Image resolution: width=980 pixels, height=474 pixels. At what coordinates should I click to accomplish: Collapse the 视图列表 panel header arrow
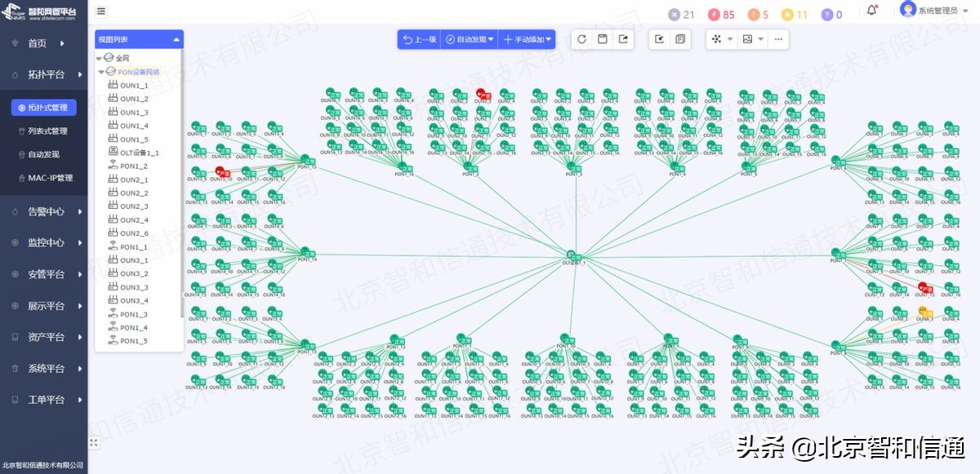click(x=176, y=39)
